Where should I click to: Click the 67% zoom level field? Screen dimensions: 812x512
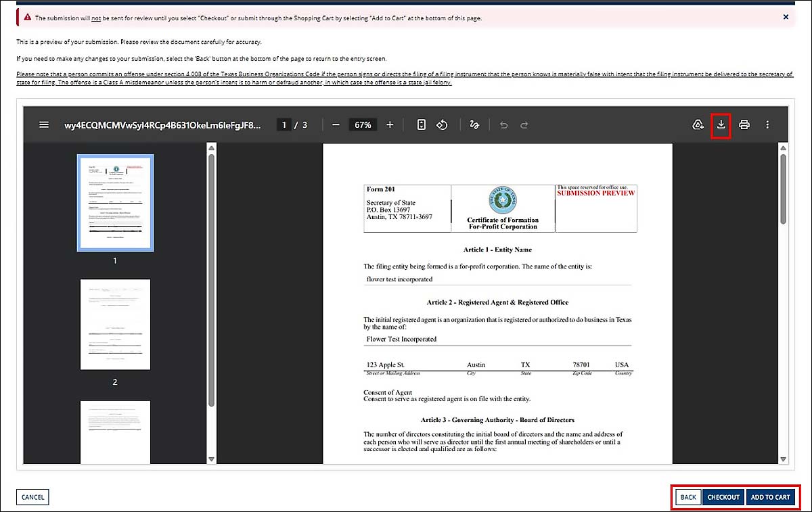(363, 125)
